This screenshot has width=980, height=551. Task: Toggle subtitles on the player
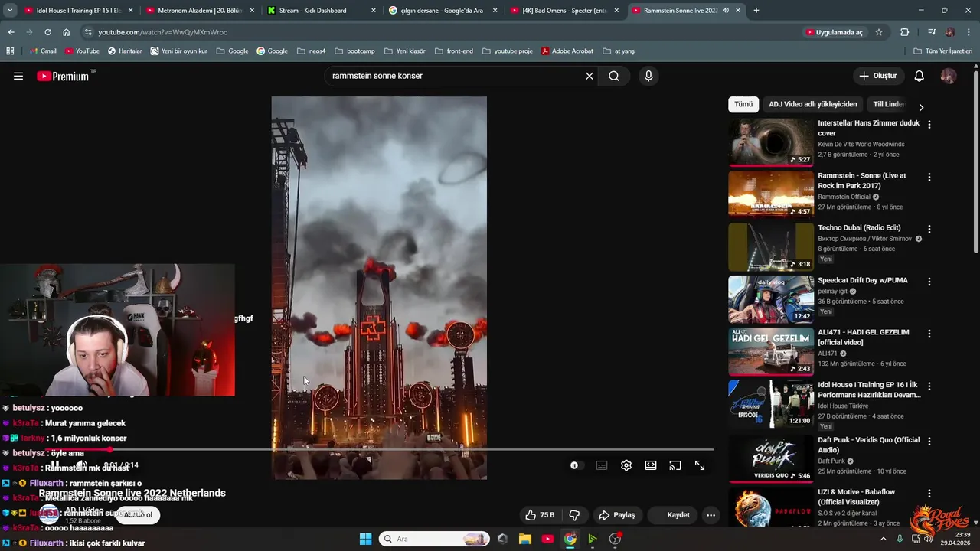click(x=602, y=465)
